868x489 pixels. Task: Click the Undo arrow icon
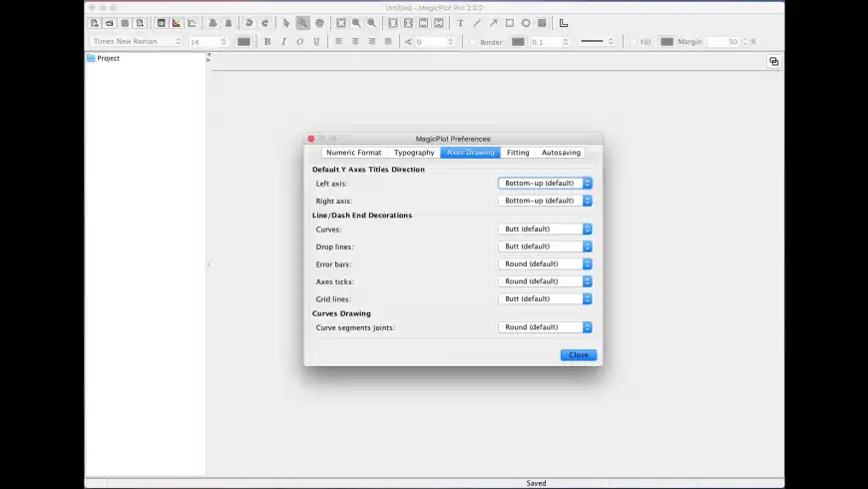pyautogui.click(x=248, y=23)
